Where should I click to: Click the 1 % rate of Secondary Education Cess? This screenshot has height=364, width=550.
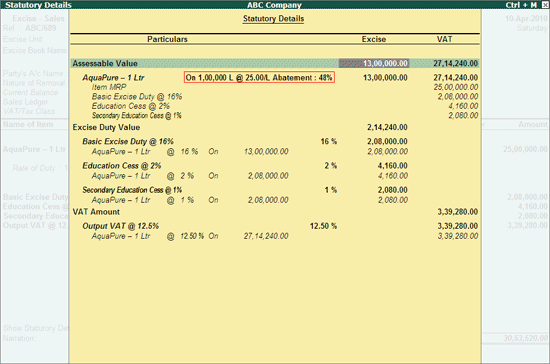(330, 190)
